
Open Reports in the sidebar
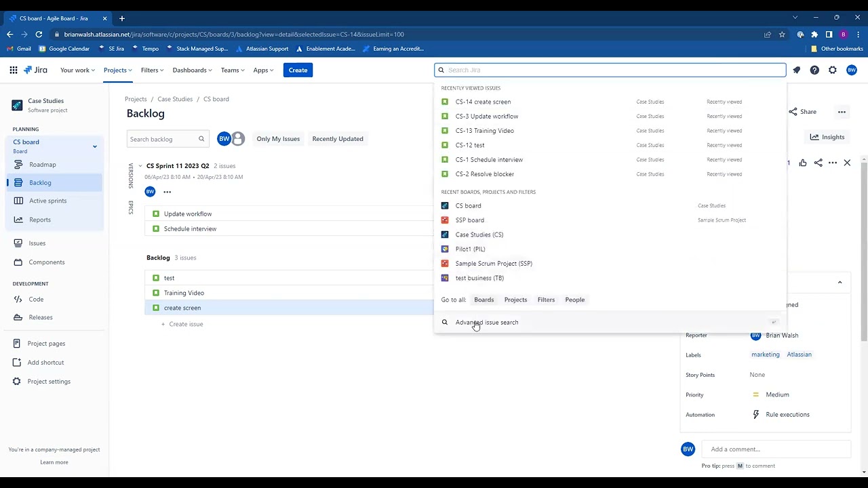pos(54,220)
